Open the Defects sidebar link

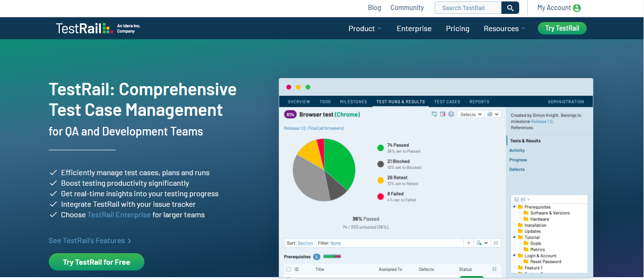(x=517, y=169)
